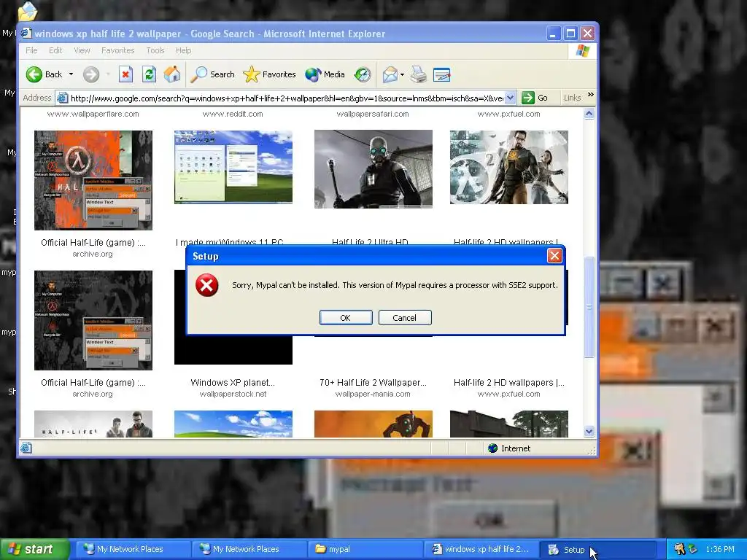Screen dimensions: 747x560
Task: Expand the Links toolbar chevron
Action: 591,95
